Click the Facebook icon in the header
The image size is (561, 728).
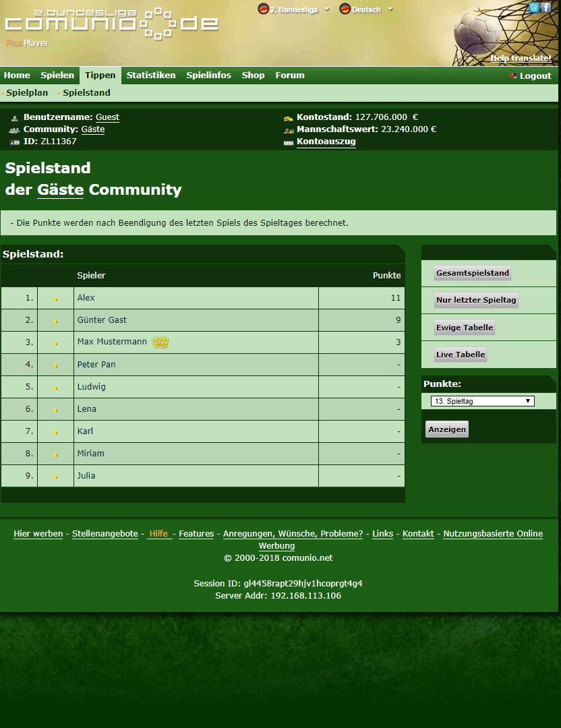click(x=546, y=7)
